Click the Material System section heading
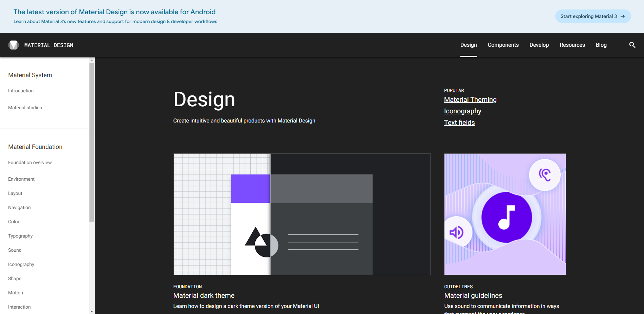The width and height of the screenshot is (644, 314). pyautogui.click(x=30, y=75)
